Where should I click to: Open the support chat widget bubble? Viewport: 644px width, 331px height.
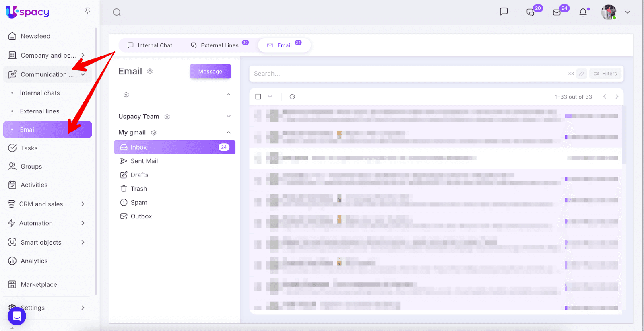pos(17,316)
